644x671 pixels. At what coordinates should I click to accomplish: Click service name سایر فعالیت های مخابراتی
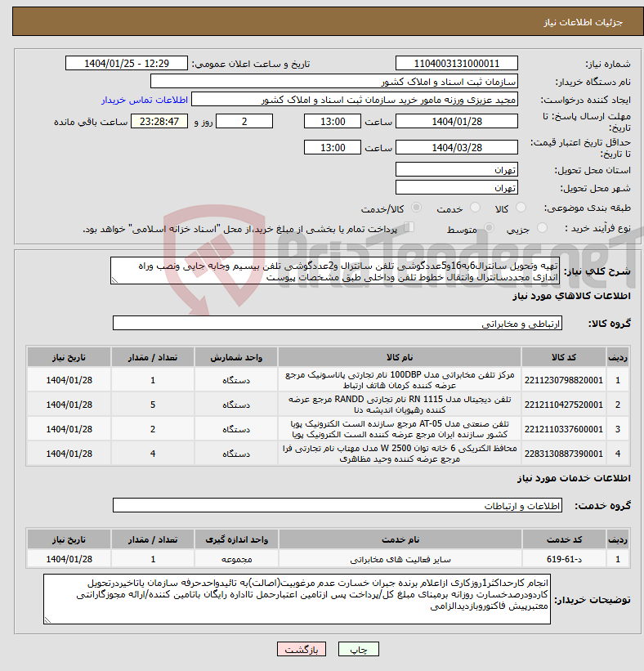400,559
